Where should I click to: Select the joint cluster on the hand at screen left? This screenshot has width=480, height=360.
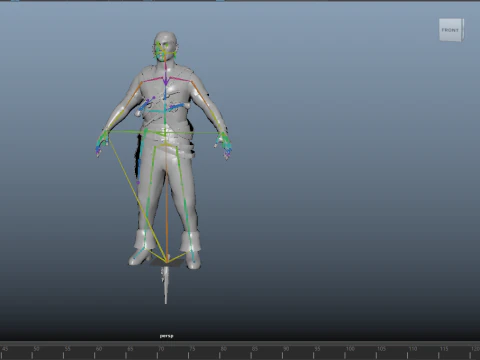[102, 143]
